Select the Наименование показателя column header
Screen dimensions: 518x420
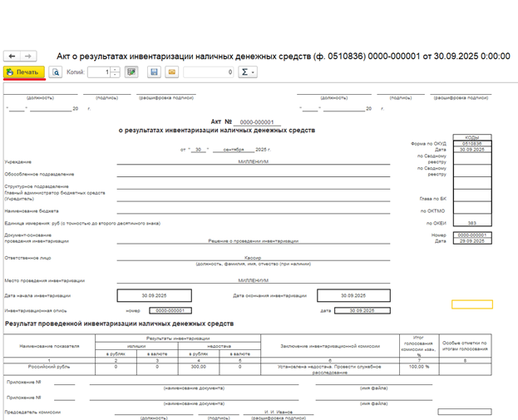tap(49, 346)
